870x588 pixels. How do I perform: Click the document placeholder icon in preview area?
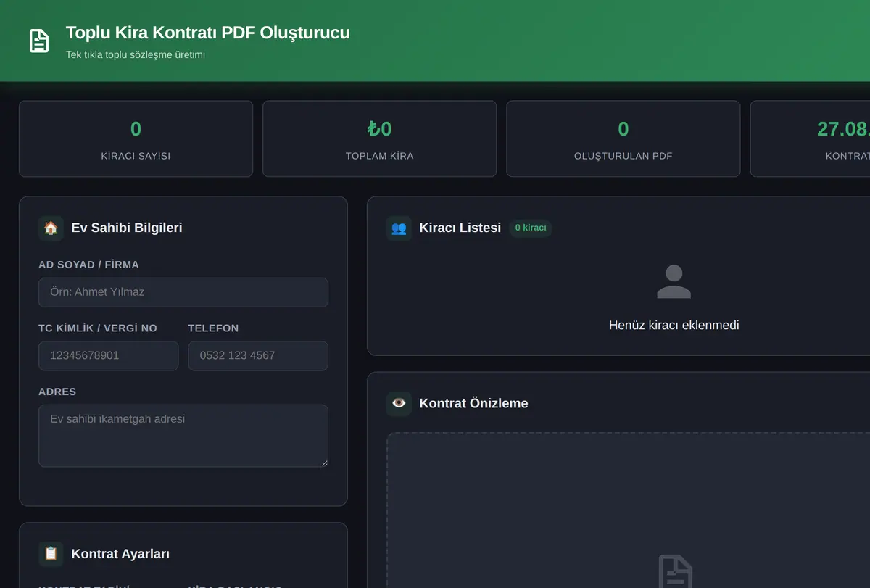pyautogui.click(x=675, y=572)
